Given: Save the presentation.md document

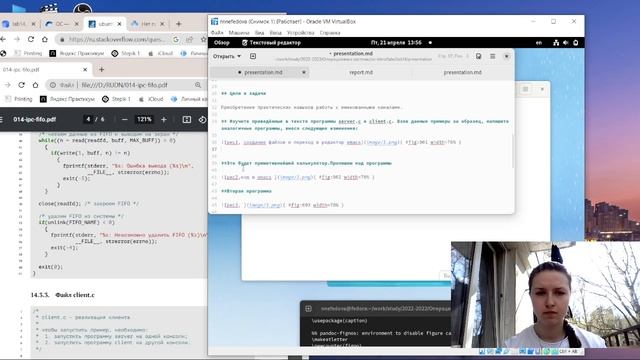Looking at the screenshot, I should 478,56.
